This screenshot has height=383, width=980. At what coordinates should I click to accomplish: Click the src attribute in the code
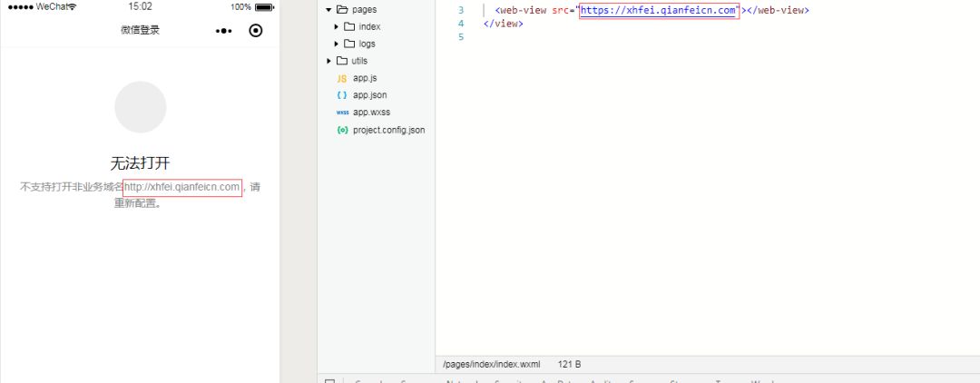560,10
